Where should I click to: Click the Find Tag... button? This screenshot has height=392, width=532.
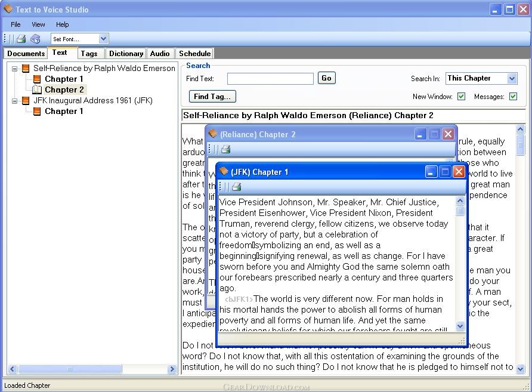pos(212,97)
